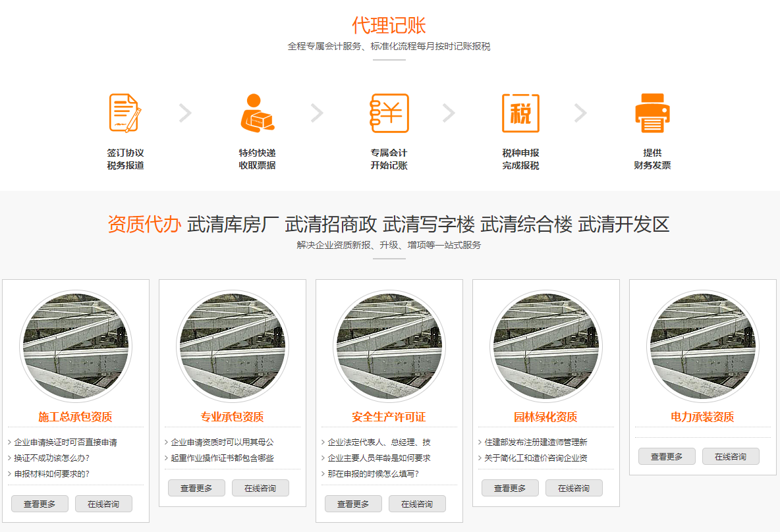Click the 园林绿化资质 title link
780x532 pixels.
(x=545, y=417)
